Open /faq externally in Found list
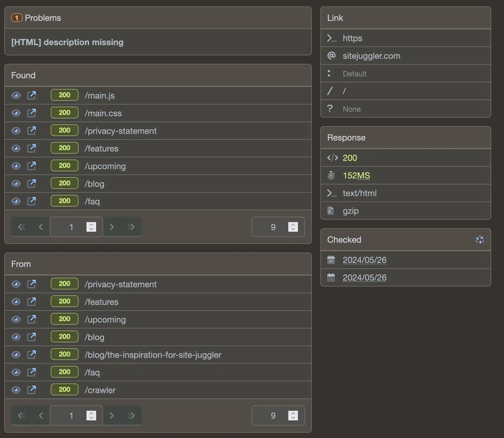This screenshot has height=438, width=504. pos(31,201)
